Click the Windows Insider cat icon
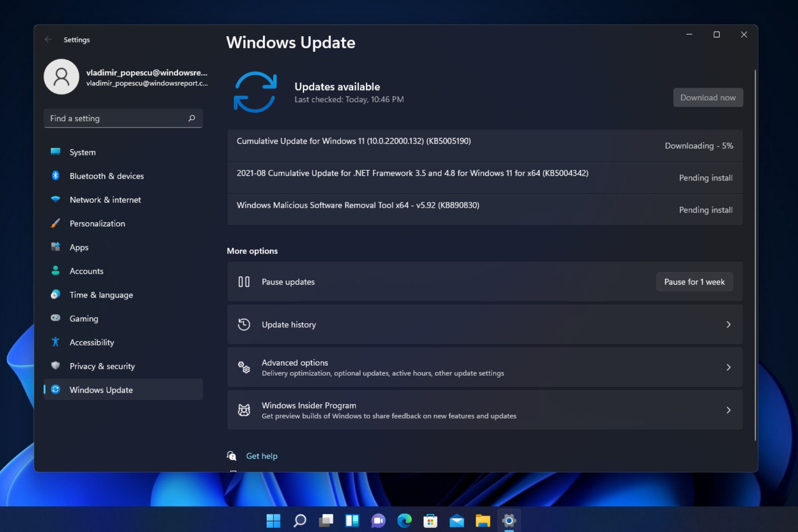Viewport: 798px width, 532px height. tap(244, 410)
